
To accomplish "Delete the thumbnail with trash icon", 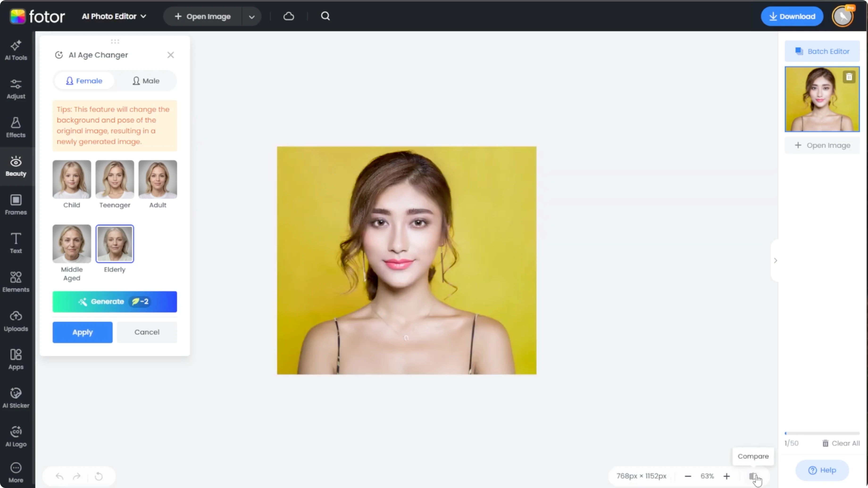I will 849,77.
